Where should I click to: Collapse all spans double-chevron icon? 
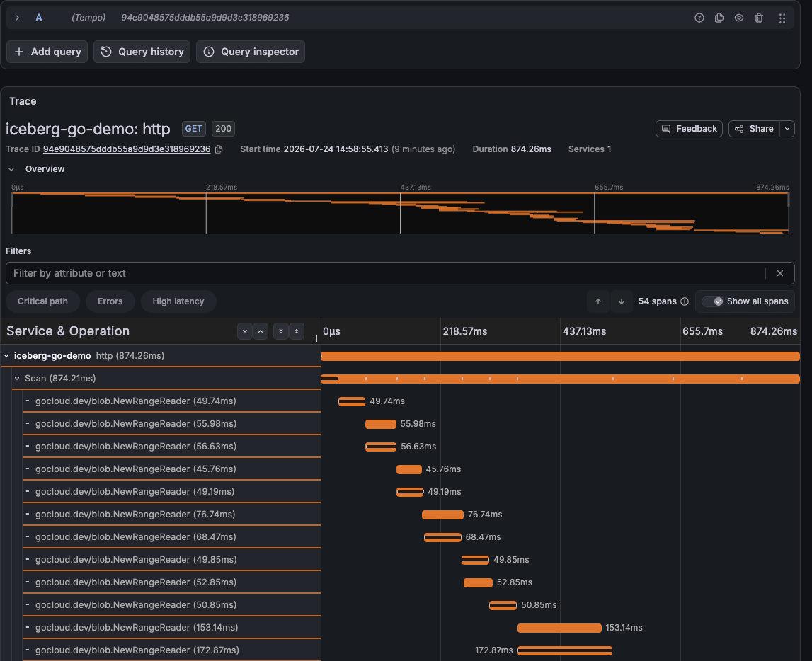point(297,331)
